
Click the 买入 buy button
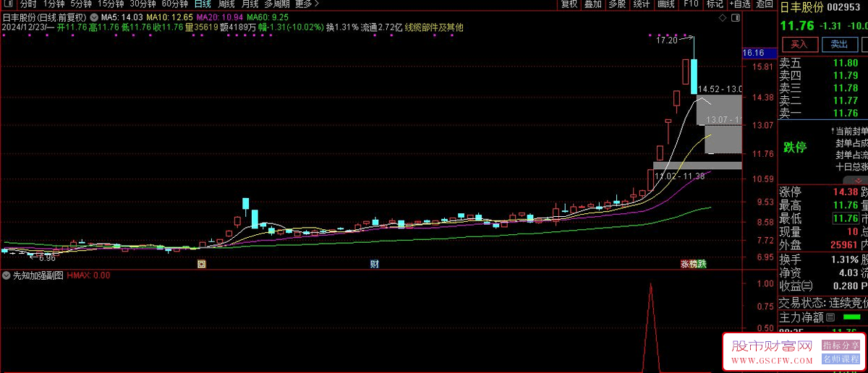799,45
